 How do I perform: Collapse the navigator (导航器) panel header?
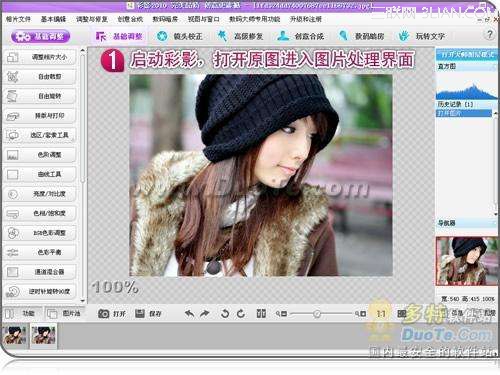467,223
